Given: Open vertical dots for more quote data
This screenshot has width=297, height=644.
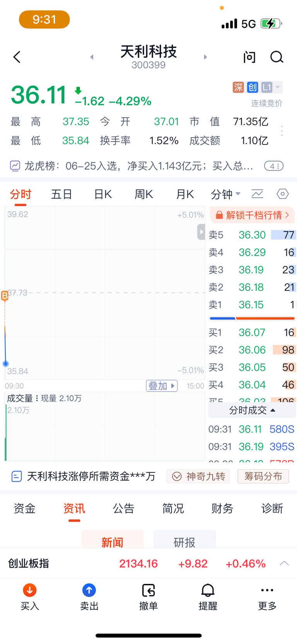Looking at the screenshot, I should click(282, 131).
